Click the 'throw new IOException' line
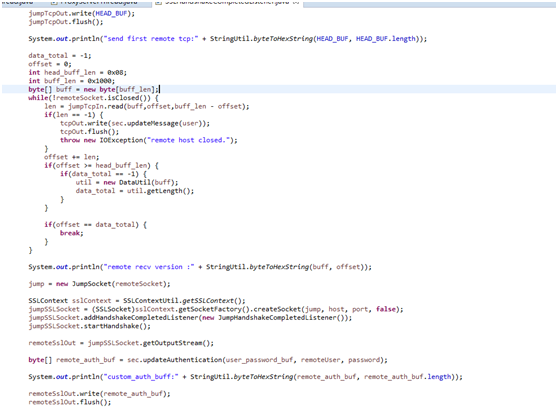Image resolution: width=558 pixels, height=417 pixels. click(x=149, y=140)
